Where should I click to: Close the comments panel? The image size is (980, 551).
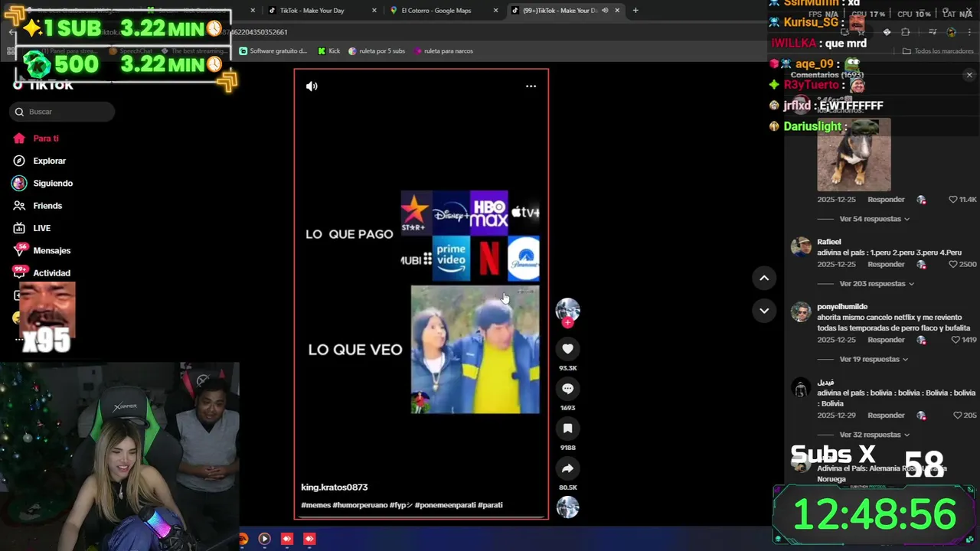tap(969, 75)
